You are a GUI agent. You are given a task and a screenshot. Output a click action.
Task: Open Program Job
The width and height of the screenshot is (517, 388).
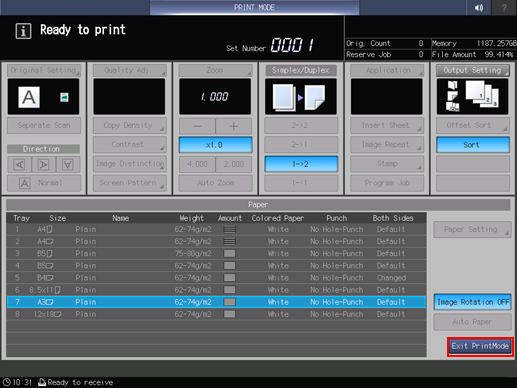click(x=387, y=183)
